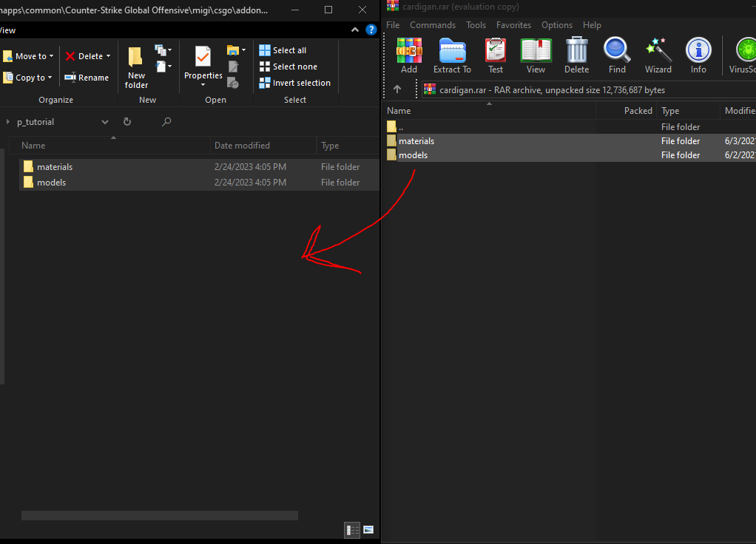Open WinRAR Options menu
The height and width of the screenshot is (544, 756).
(557, 25)
